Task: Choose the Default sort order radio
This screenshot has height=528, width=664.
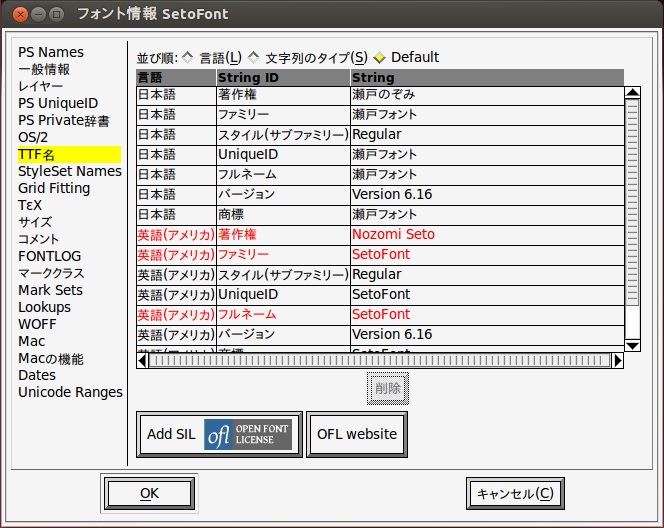Action: coord(379,57)
